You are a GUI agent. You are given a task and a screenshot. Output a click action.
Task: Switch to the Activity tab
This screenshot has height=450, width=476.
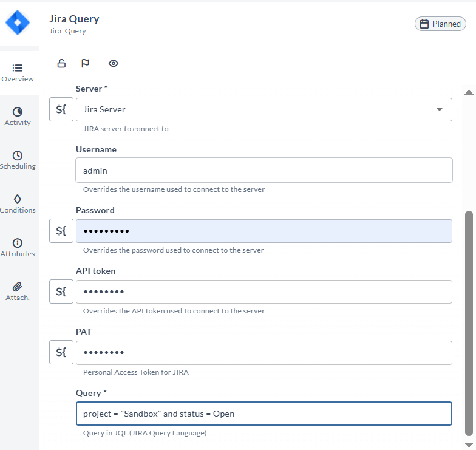pyautogui.click(x=18, y=117)
